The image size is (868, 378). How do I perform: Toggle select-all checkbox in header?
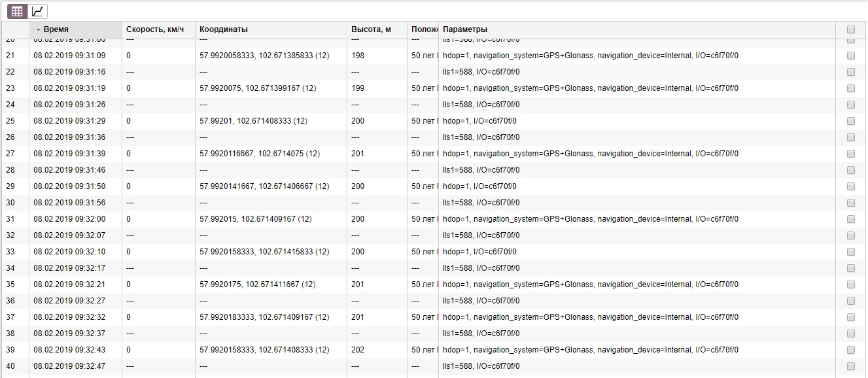pyautogui.click(x=851, y=29)
